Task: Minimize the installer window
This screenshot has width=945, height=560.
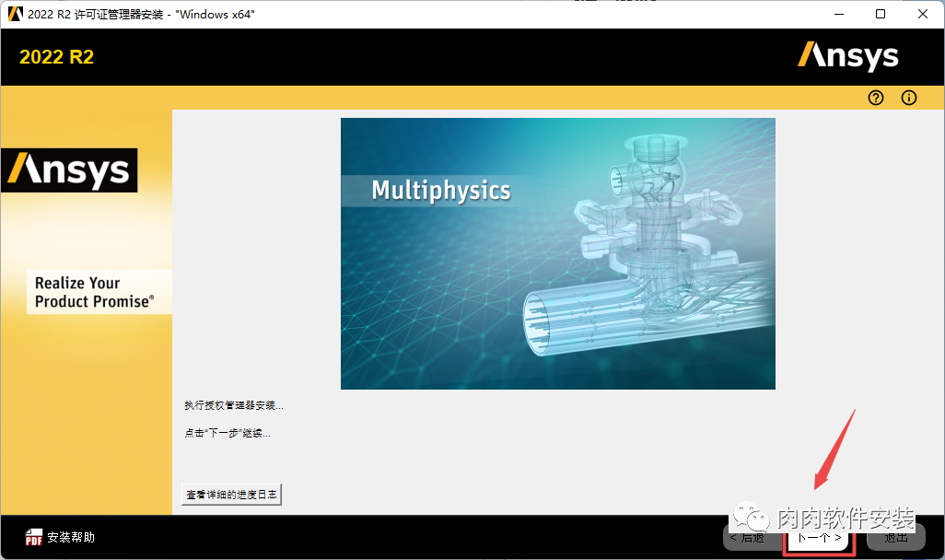Action: [x=838, y=14]
